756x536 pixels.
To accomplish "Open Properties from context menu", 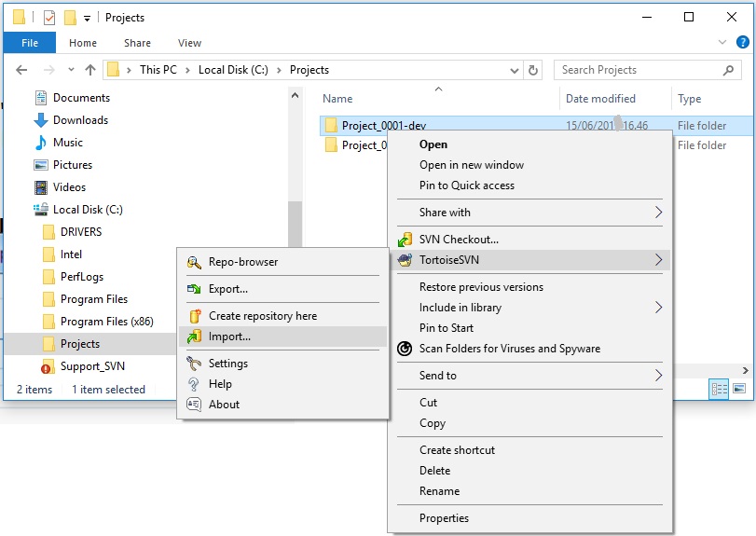I will [x=529, y=518].
